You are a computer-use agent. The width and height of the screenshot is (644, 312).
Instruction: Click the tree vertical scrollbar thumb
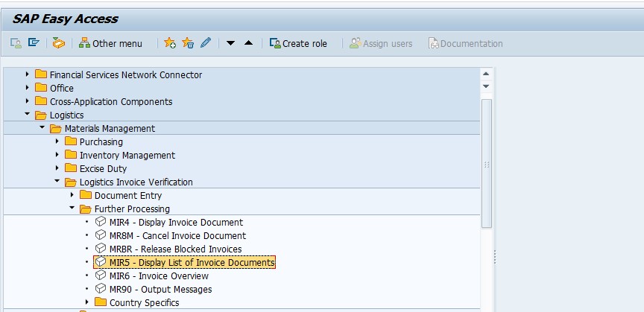(x=486, y=163)
